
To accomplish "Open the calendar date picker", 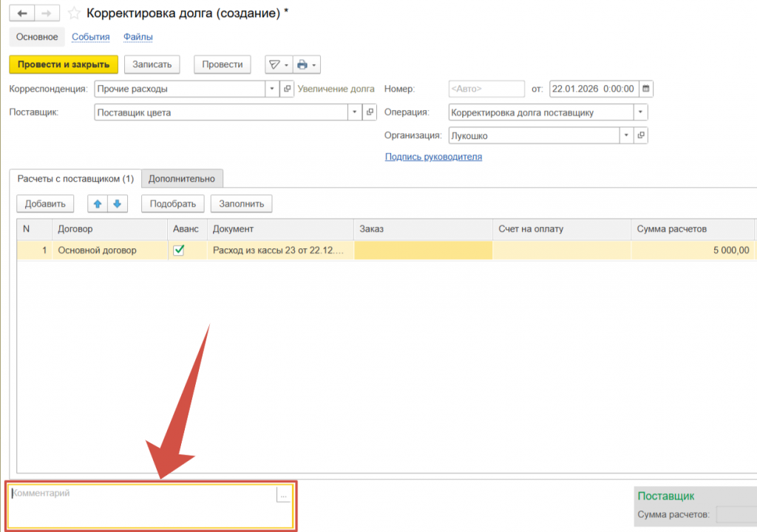I will pyautogui.click(x=645, y=89).
